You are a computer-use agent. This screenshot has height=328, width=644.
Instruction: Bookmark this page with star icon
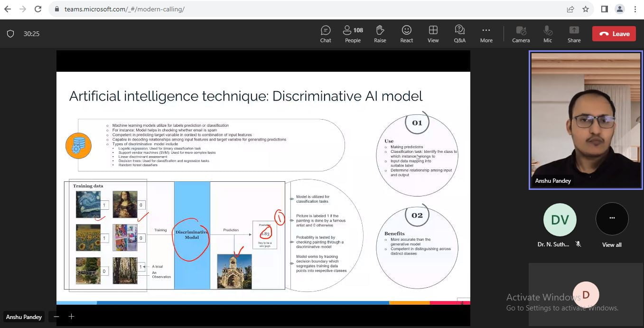(586, 9)
